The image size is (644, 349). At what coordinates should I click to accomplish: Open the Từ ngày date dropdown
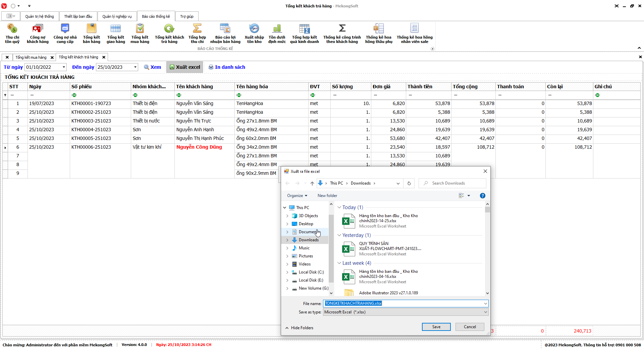64,67
